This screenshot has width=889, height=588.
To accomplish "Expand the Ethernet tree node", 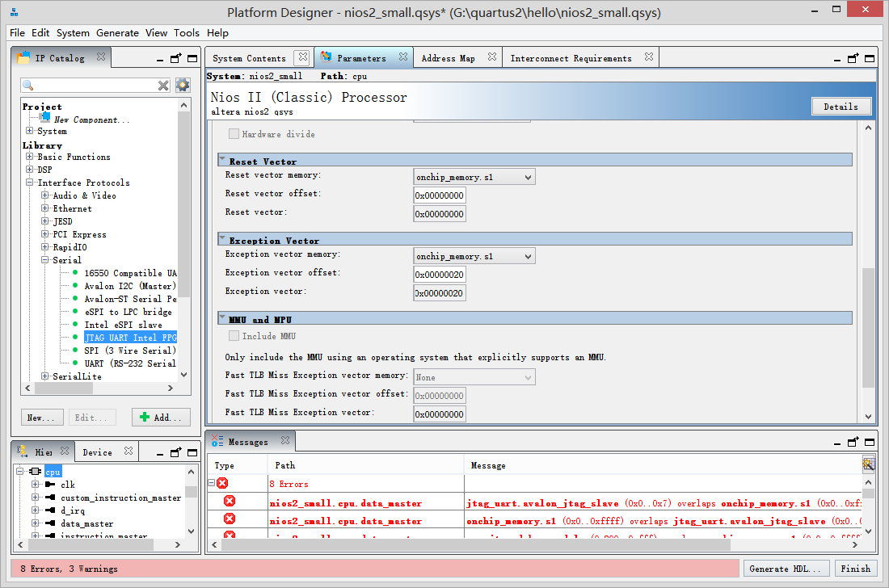I will coord(44,208).
